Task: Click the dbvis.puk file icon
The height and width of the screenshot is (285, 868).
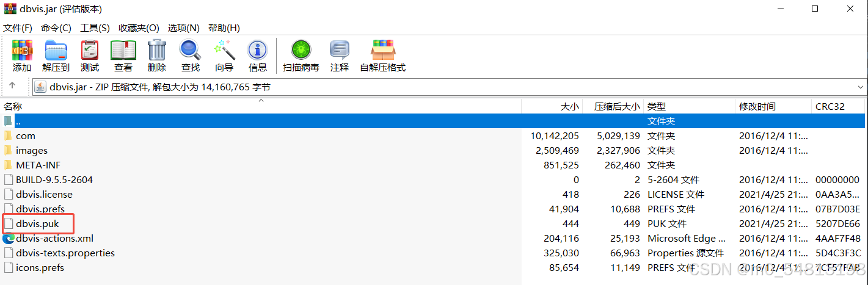Action: point(8,223)
